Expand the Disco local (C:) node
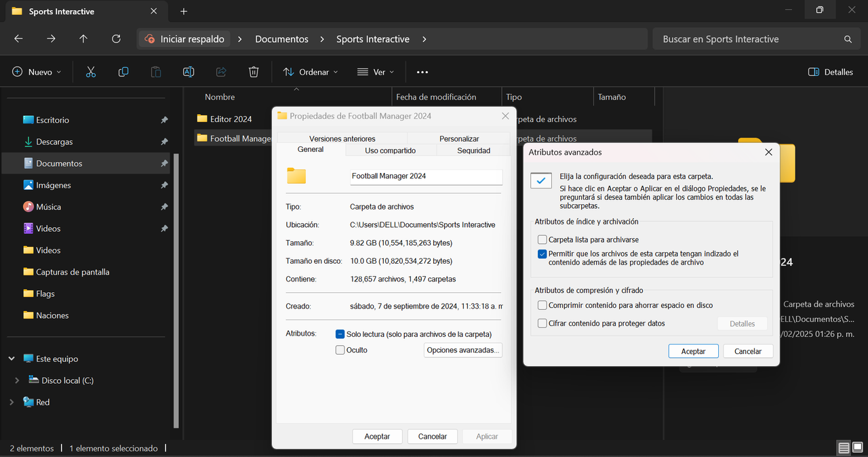The width and height of the screenshot is (868, 457). pos(17,380)
